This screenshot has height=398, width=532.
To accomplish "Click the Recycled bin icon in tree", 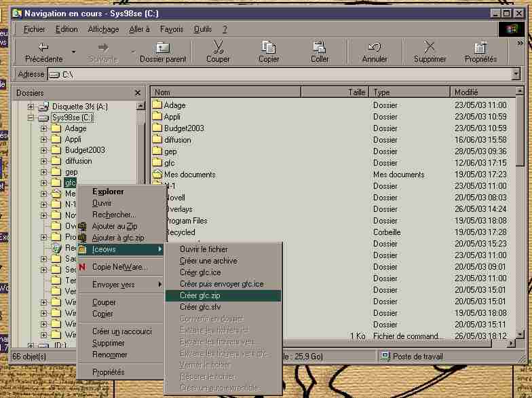I will tap(56, 248).
